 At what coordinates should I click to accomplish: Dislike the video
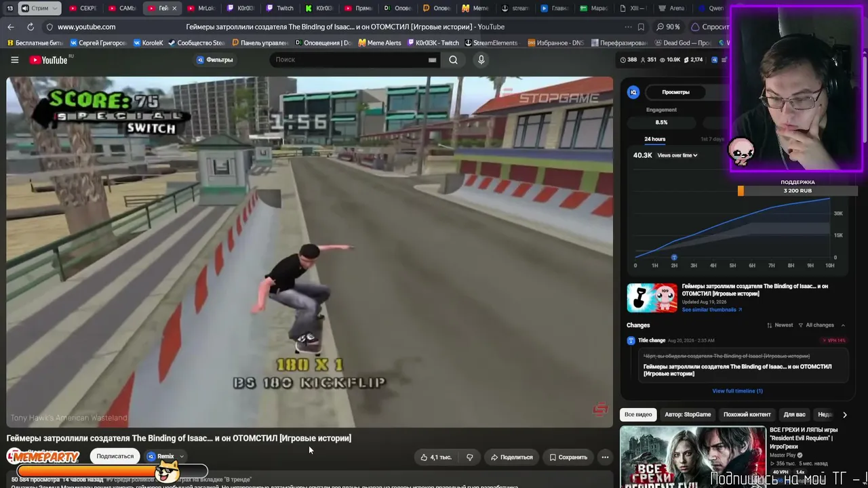coord(469,457)
